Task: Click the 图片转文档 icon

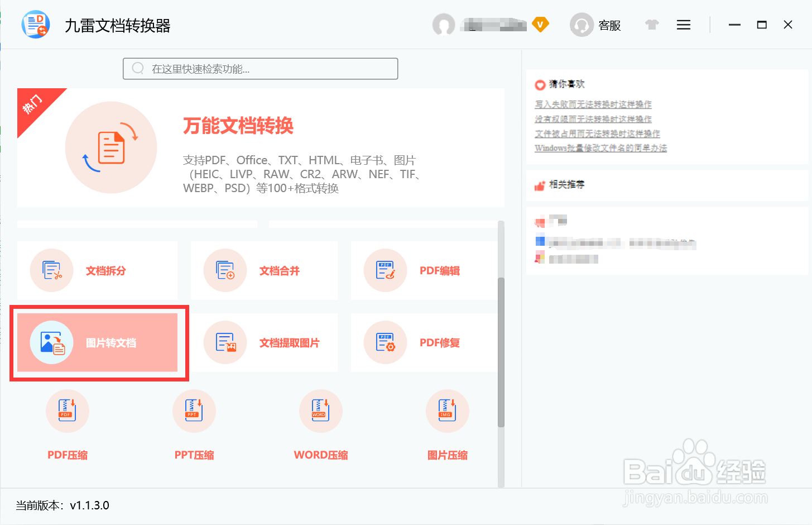Action: click(52, 342)
